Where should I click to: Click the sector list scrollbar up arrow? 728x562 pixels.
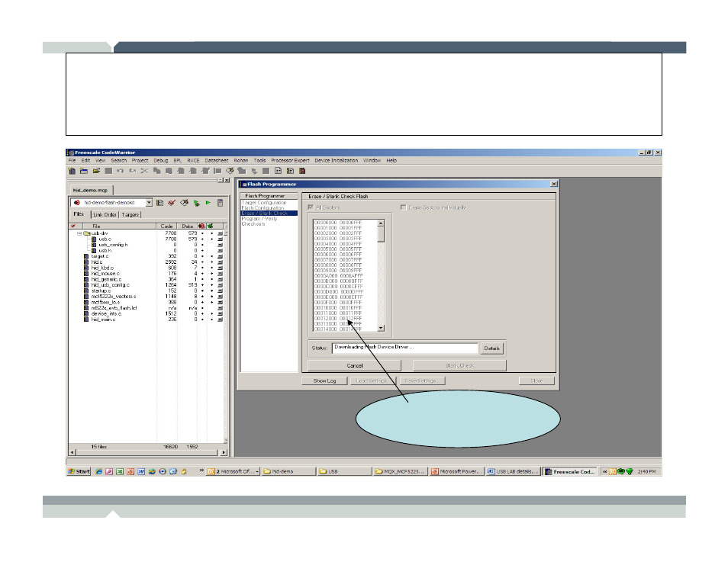381,223
